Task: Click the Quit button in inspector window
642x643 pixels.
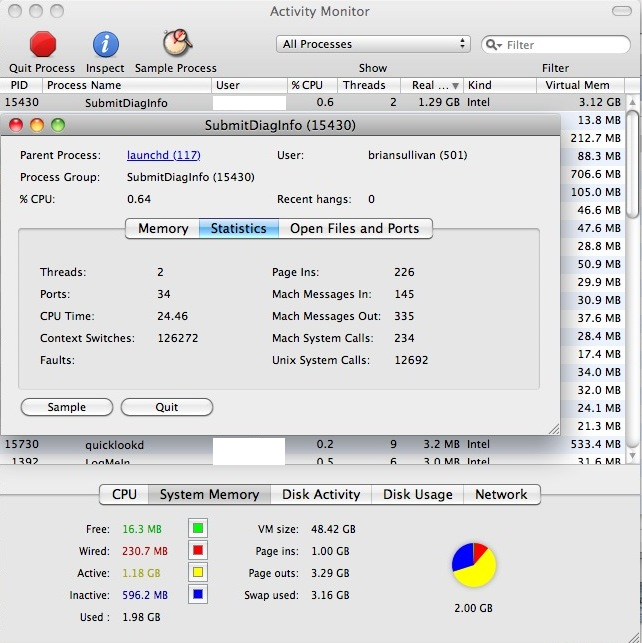Action: pyautogui.click(x=167, y=407)
